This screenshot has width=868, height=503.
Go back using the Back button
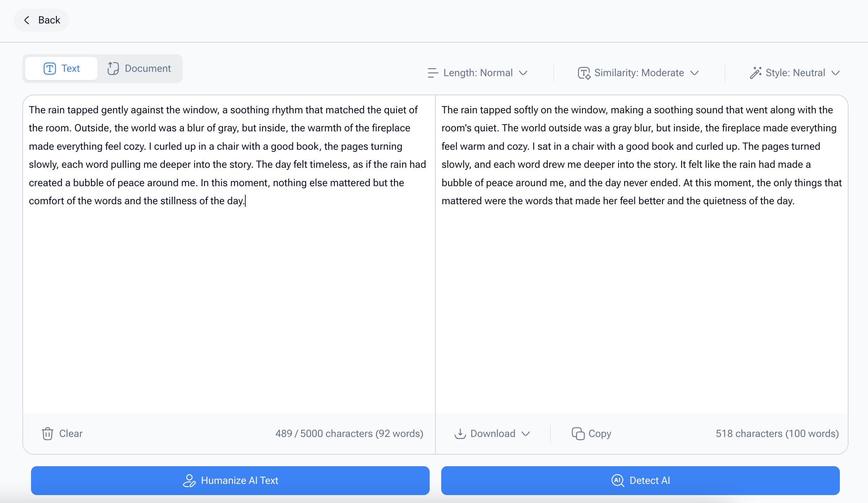click(41, 20)
